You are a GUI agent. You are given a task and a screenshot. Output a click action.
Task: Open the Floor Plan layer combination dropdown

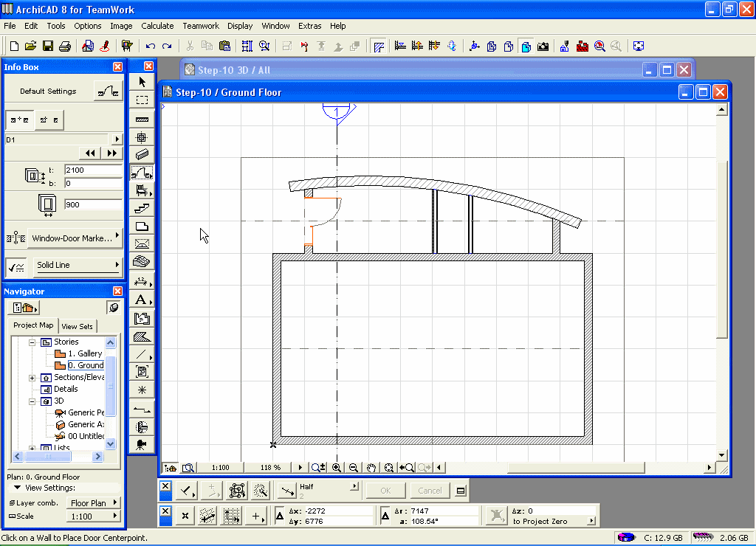coord(94,503)
